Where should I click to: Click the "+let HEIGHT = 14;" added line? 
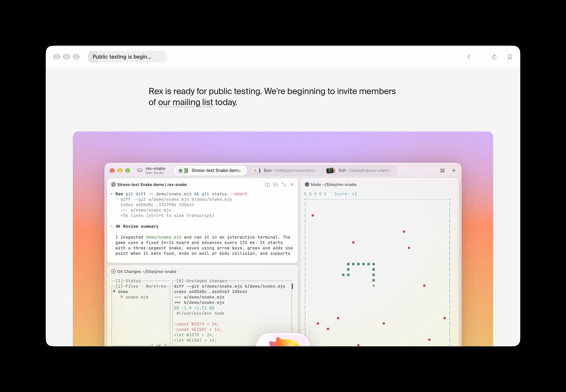195,340
